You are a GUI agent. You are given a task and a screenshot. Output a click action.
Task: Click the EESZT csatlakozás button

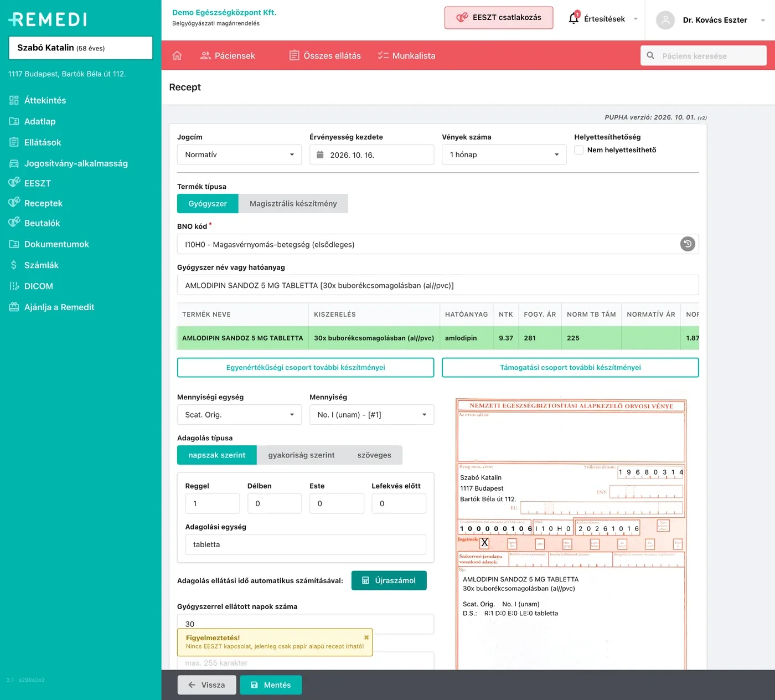point(499,18)
